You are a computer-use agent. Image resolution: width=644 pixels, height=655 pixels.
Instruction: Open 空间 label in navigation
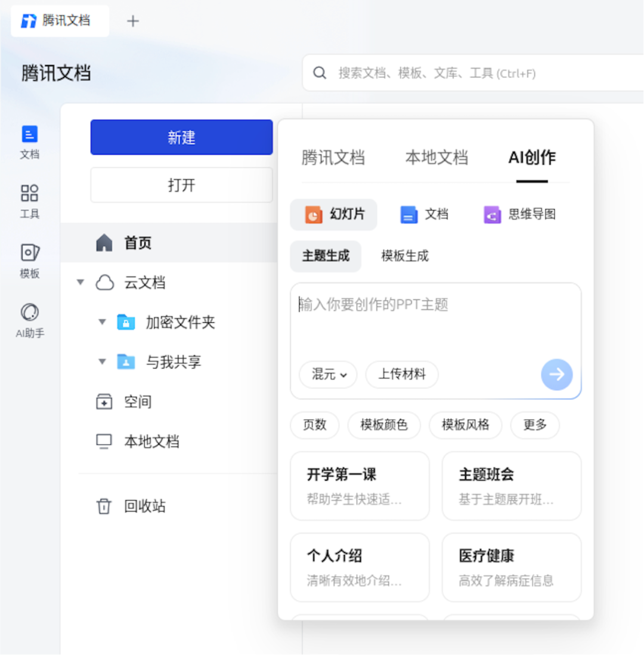tap(138, 402)
